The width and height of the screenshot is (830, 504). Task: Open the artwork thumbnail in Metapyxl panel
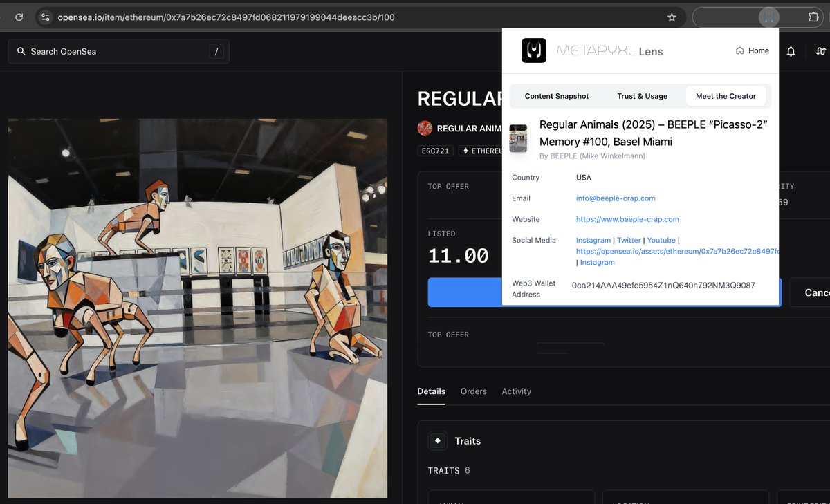click(x=518, y=138)
